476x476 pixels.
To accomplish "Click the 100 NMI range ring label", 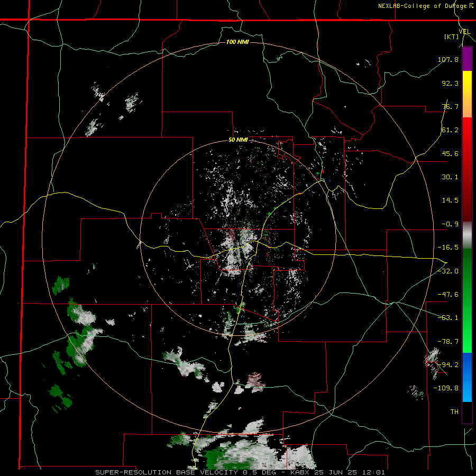I will [x=237, y=42].
